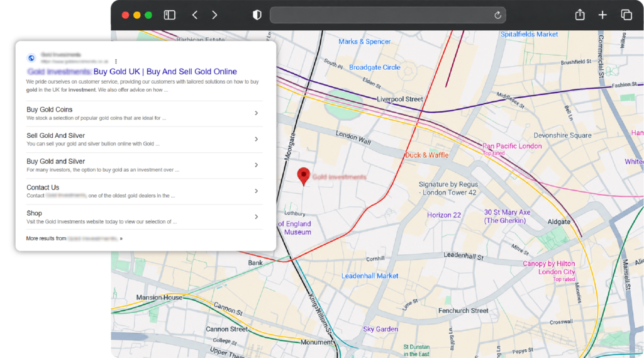The image size is (644, 358).
Task: Click Duck & Waffle restaurant label
Action: (x=427, y=155)
